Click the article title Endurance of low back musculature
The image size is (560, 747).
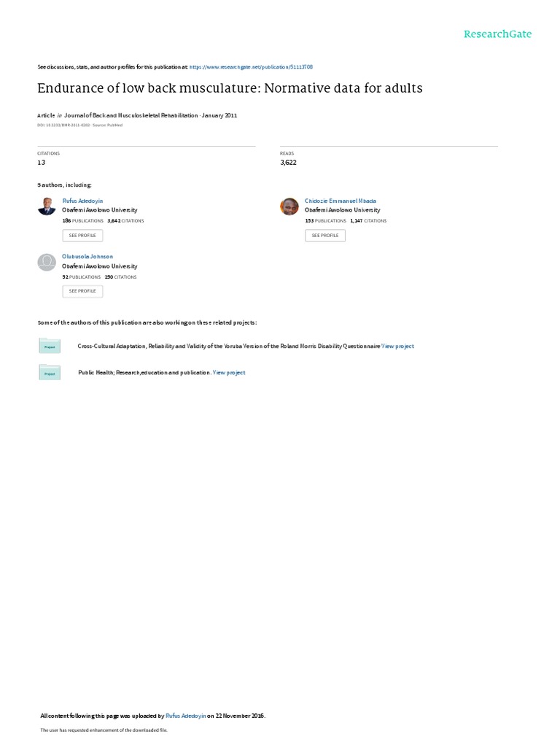tap(230, 88)
